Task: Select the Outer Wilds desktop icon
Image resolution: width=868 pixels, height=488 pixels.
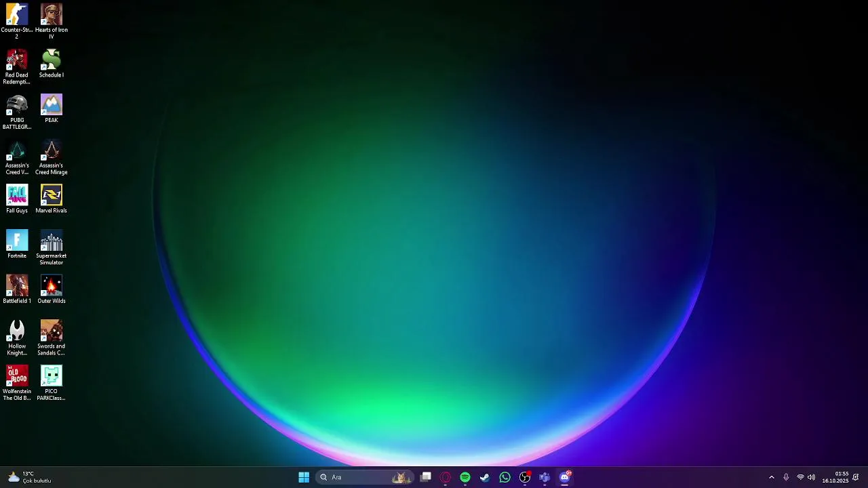Action: point(52,289)
